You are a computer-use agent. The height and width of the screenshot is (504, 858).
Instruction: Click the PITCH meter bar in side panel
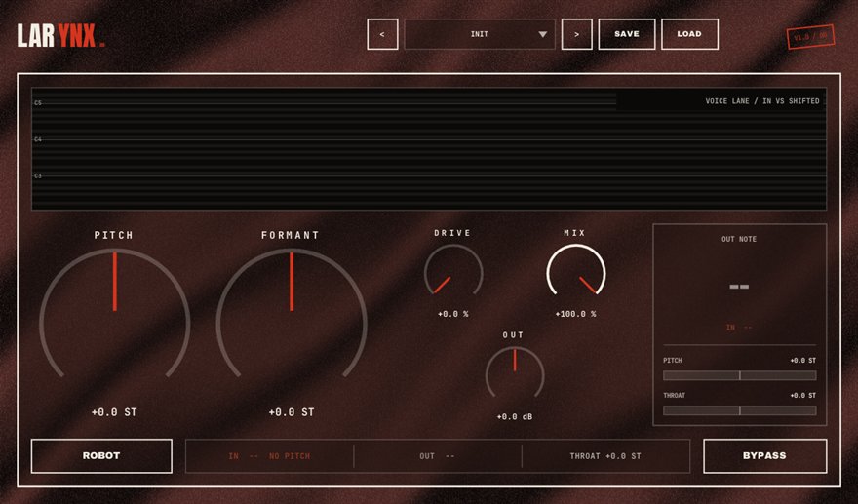point(739,375)
